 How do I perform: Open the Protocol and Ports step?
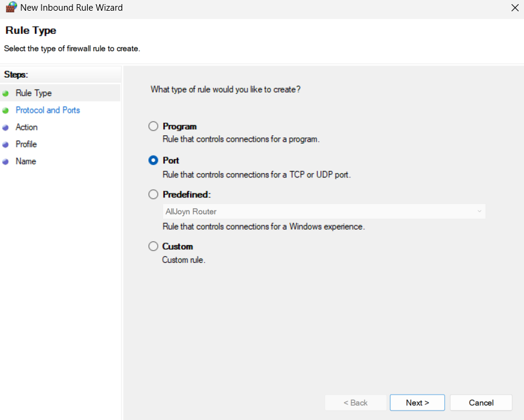pos(47,110)
